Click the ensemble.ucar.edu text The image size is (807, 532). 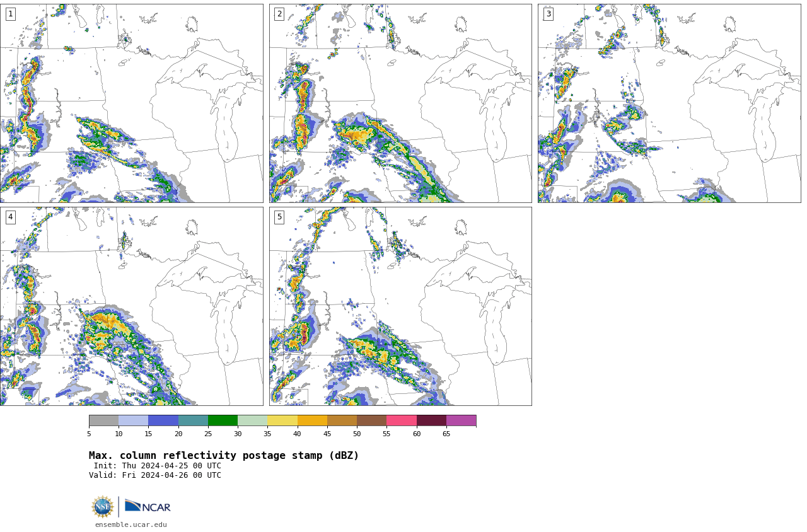[x=131, y=524]
